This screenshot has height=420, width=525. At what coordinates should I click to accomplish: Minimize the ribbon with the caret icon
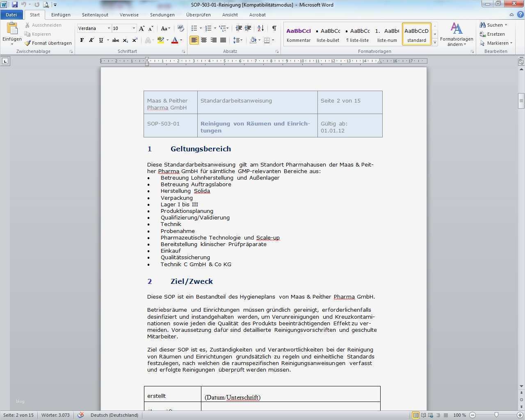[x=511, y=15]
